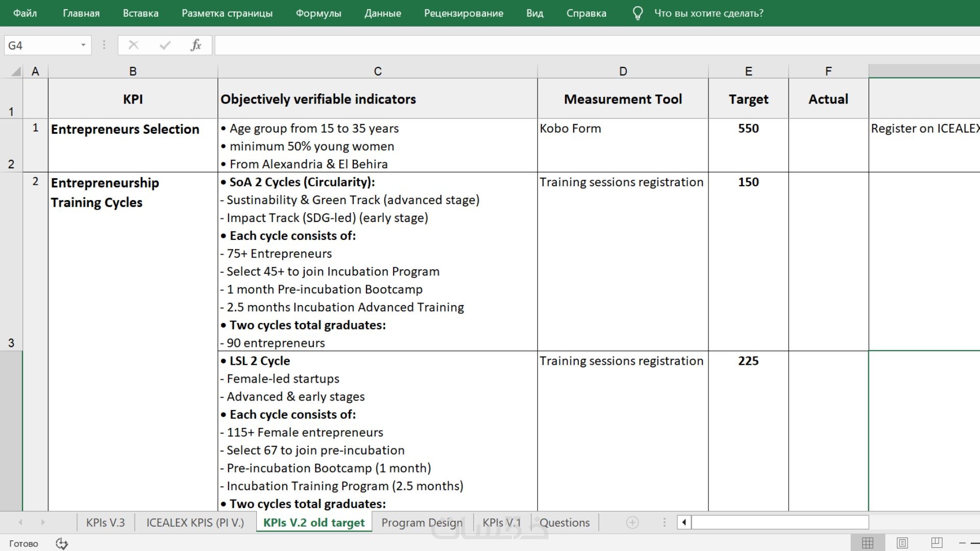980x551 pixels.
Task: Click the lightbulb Tell Me icon
Action: [x=637, y=13]
